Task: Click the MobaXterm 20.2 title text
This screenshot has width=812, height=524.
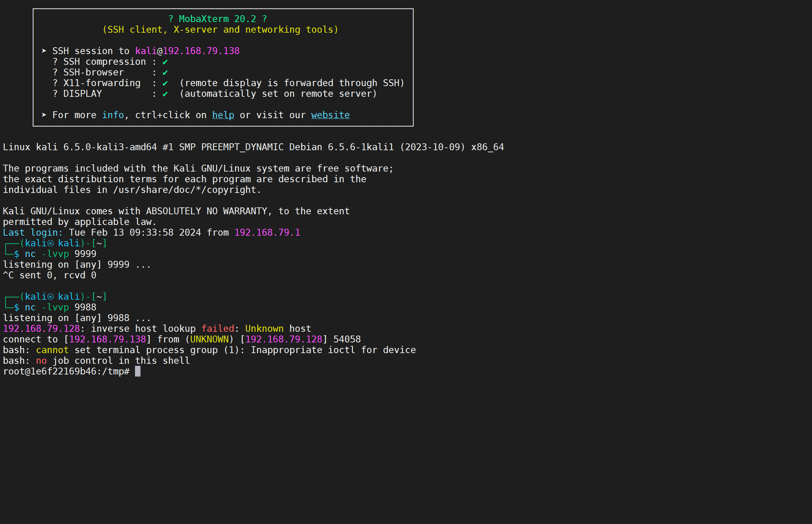Action: point(217,19)
